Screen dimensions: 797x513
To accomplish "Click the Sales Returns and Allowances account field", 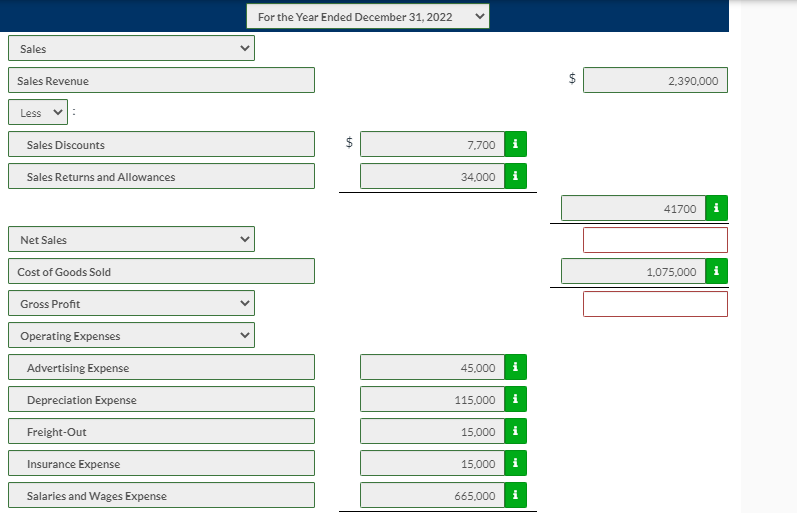I will tap(162, 176).
